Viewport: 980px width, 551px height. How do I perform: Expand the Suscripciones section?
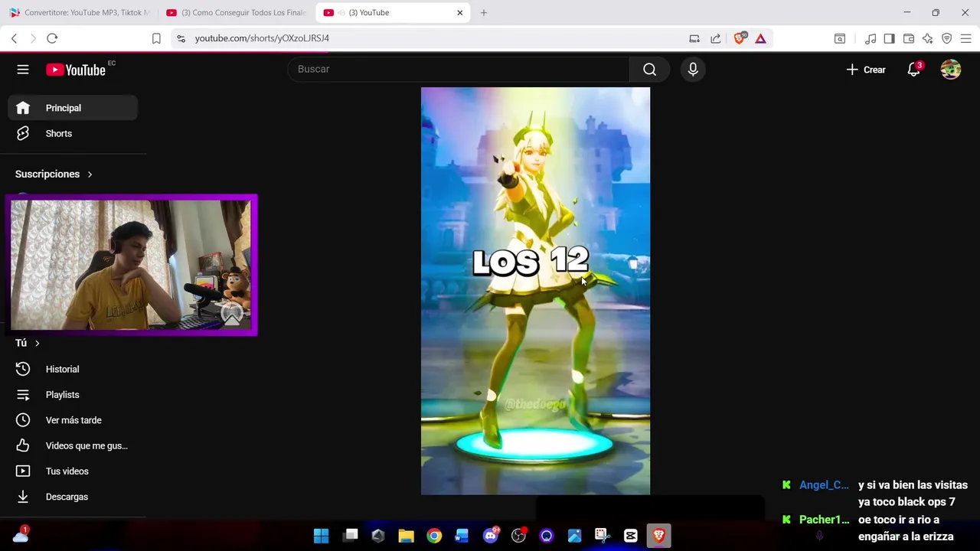coord(54,174)
